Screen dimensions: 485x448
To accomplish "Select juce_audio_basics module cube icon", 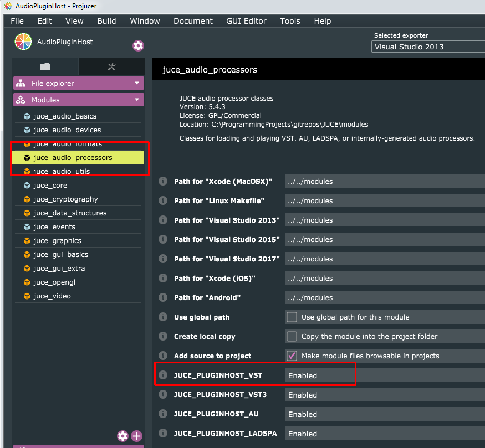I will click(27, 116).
